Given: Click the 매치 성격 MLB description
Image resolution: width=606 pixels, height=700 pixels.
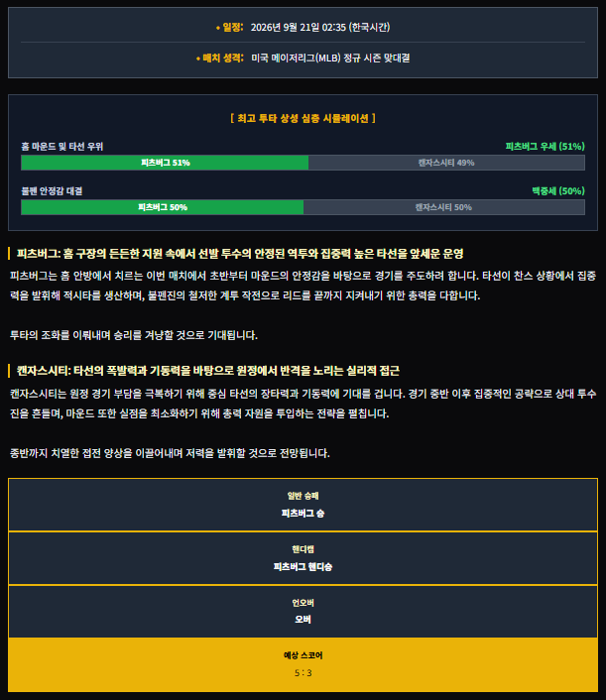Looking at the screenshot, I should click(330, 58).
